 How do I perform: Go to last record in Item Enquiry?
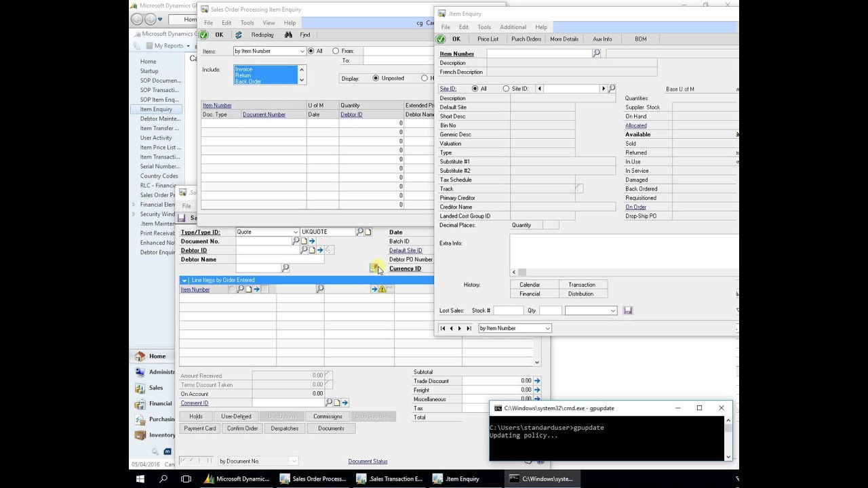(x=469, y=328)
